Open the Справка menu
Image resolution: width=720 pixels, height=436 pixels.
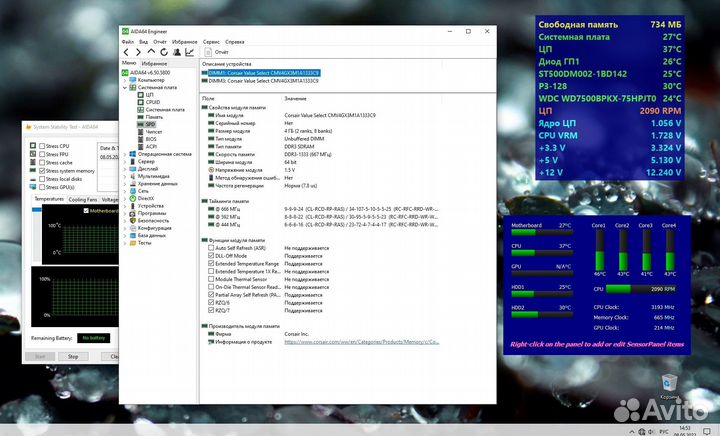[235, 42]
